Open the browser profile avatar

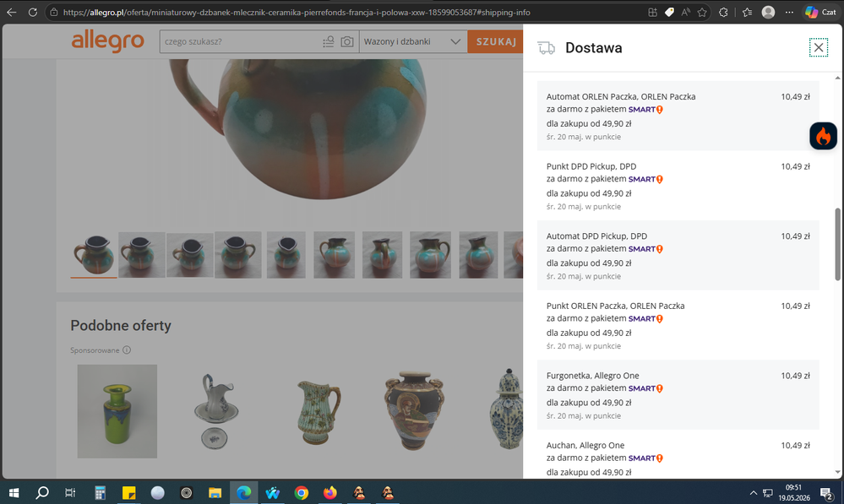(x=768, y=12)
